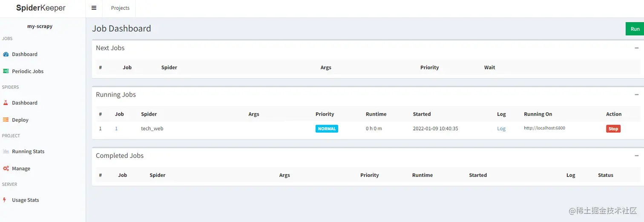The image size is (644, 222).
Task: Open Periodic Jobs in the sidebar
Action: click(x=28, y=71)
